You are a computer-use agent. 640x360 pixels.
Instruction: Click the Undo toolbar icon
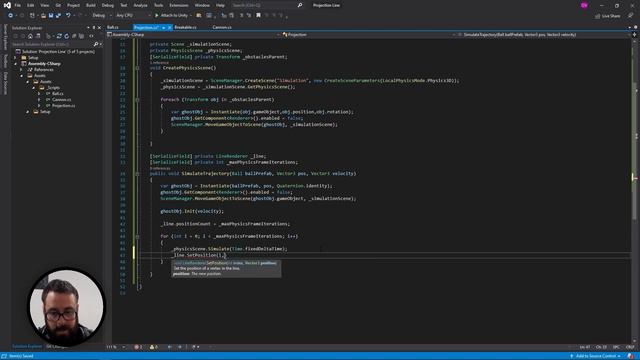68,16
